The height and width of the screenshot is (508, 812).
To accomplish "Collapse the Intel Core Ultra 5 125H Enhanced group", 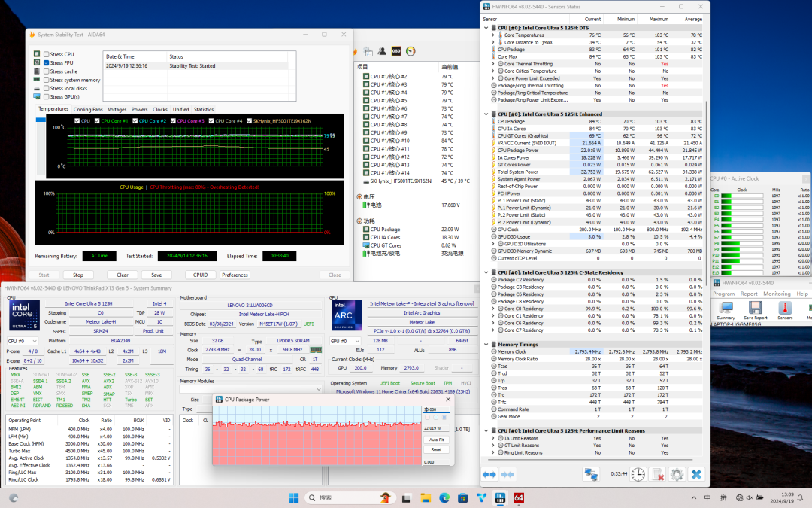I will [486, 114].
